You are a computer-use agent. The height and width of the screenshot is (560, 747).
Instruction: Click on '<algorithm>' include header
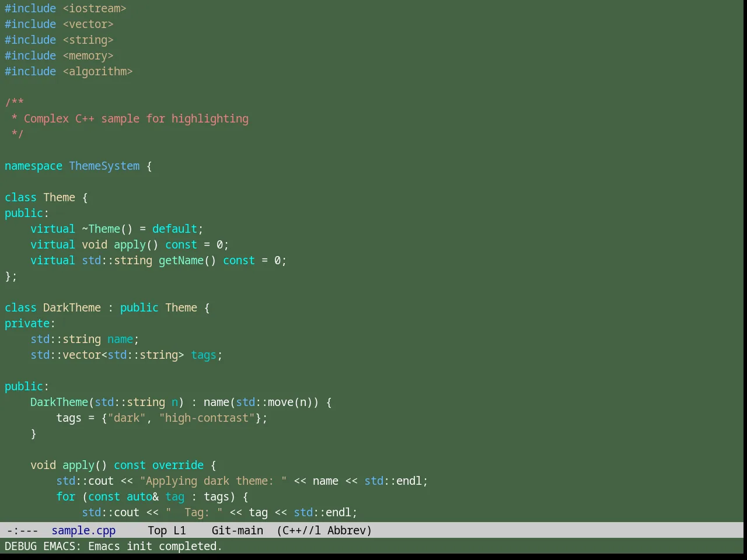pyautogui.click(x=97, y=71)
